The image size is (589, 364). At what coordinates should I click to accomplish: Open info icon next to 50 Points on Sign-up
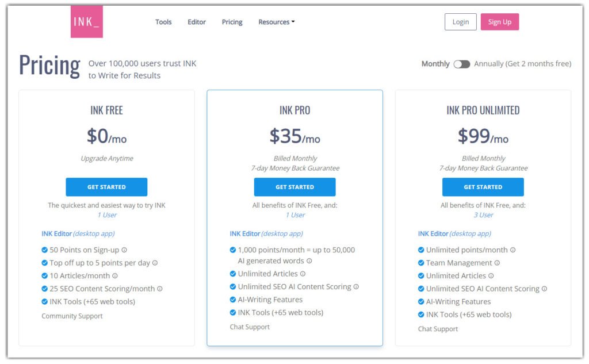124,250
